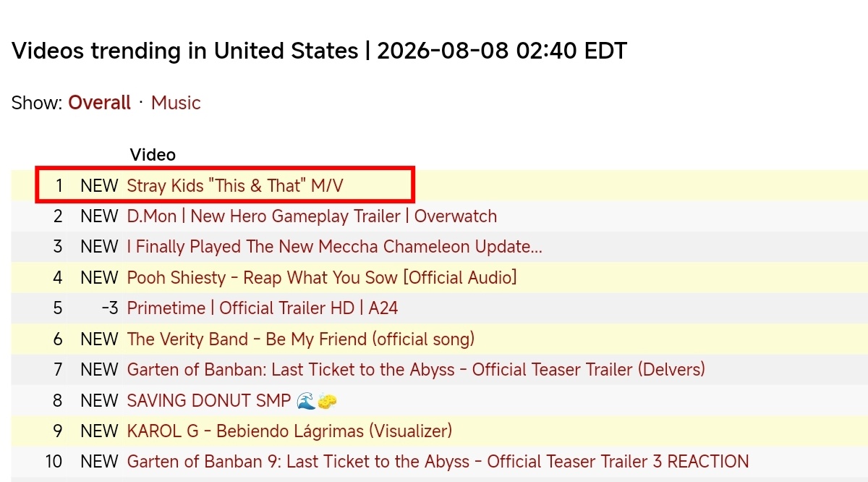Click the page title with trending date

319,51
